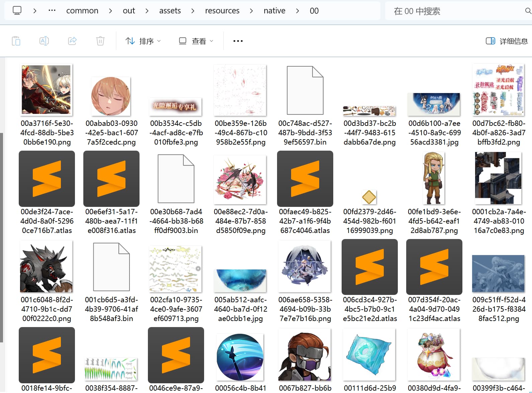Go to the native folder breadcrumb
The image size is (532, 393).
274,11
